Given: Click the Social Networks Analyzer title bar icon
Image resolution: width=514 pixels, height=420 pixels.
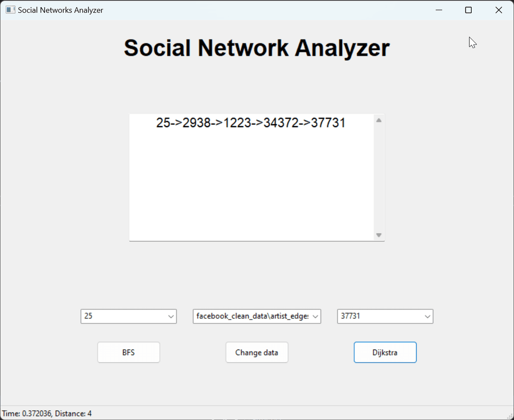Looking at the screenshot, I should pyautogui.click(x=10, y=10).
